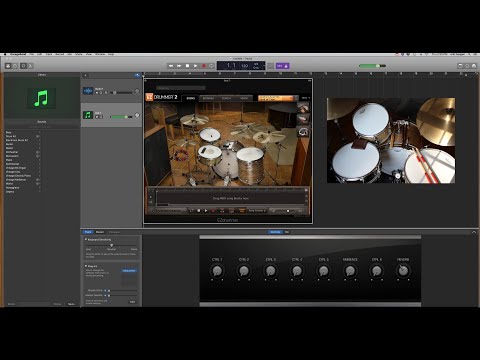Click the blue plug-in slot button
The height and width of the screenshot is (360, 480).
pos(129,271)
